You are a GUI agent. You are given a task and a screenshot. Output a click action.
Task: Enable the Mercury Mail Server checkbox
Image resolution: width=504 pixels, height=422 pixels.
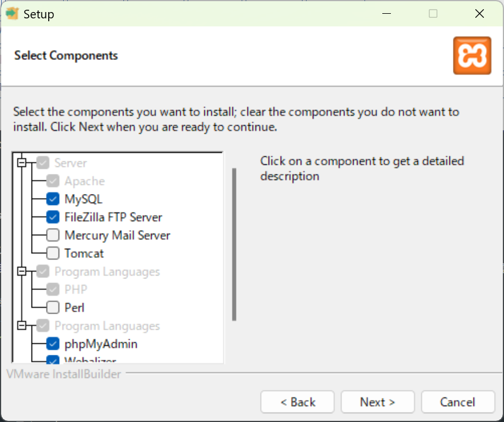53,235
